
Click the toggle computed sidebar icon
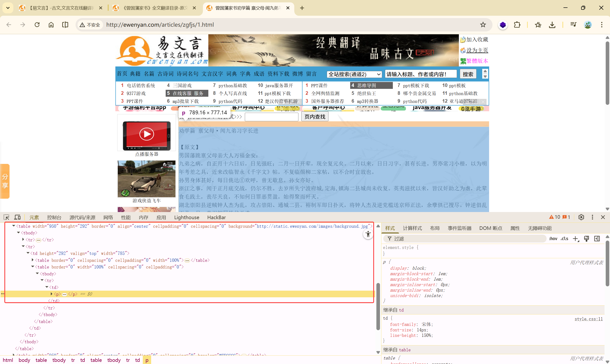597,239
